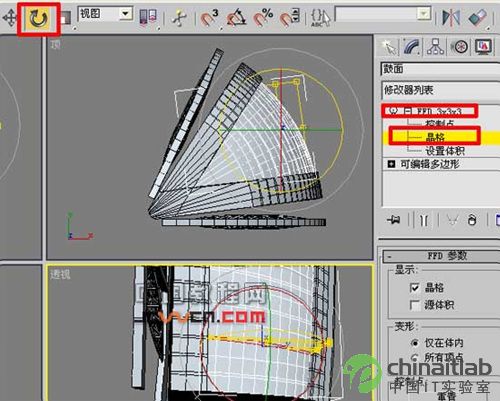
Task: Pick the Select and Scale tool
Action: 65,17
